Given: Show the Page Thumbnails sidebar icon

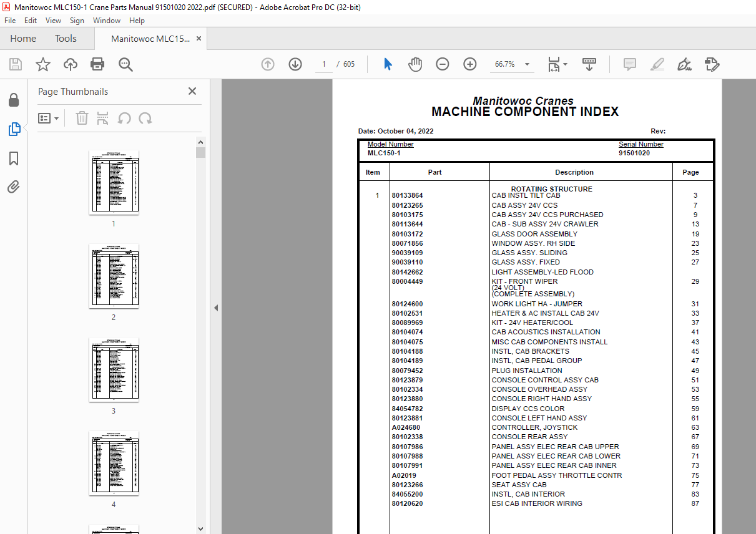Looking at the screenshot, I should (14, 129).
